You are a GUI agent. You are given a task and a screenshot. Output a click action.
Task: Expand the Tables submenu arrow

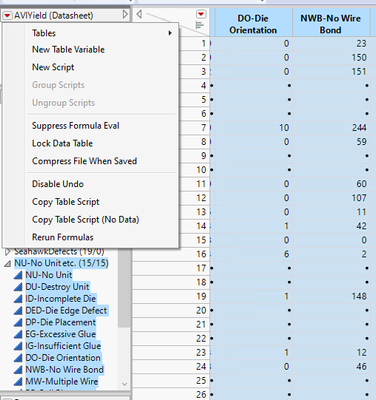(170, 33)
